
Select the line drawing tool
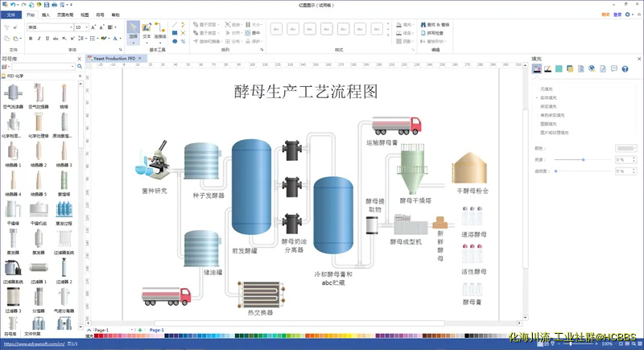pyautogui.click(x=175, y=25)
